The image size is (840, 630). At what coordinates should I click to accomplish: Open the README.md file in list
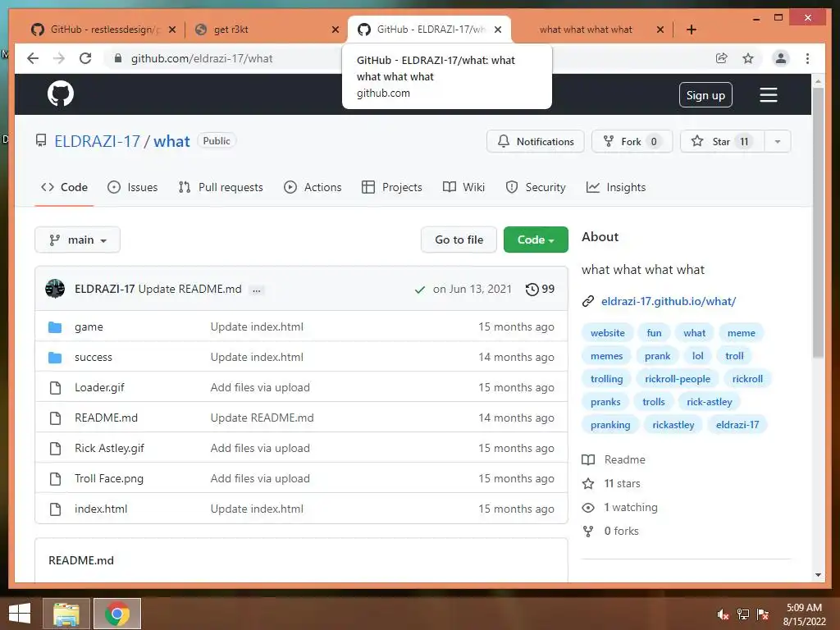(106, 418)
